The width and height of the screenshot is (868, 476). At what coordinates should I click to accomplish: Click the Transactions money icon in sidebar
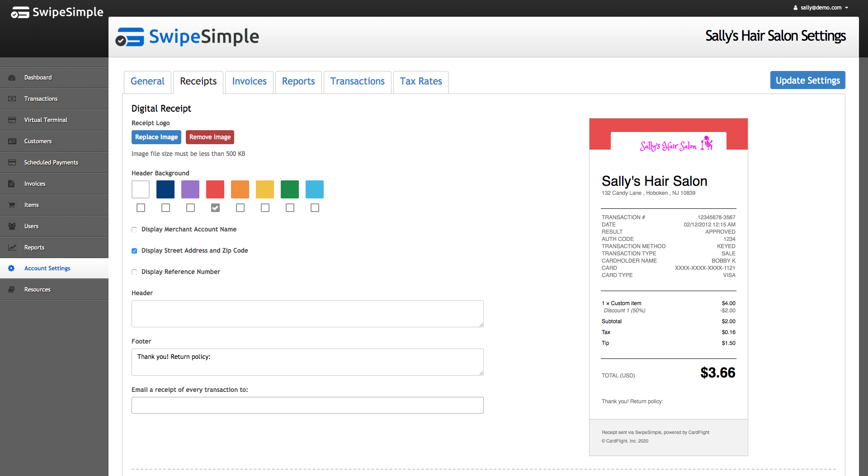(x=12, y=99)
